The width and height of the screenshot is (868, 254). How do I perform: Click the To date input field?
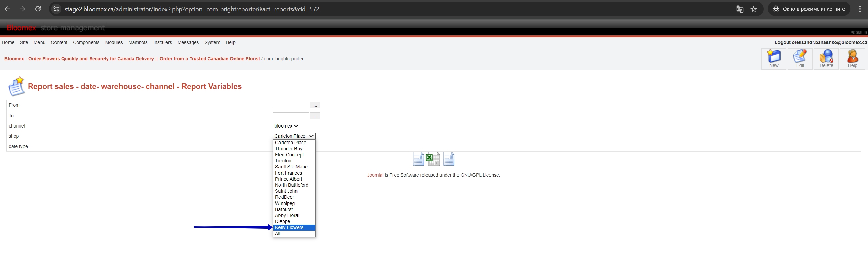291,116
